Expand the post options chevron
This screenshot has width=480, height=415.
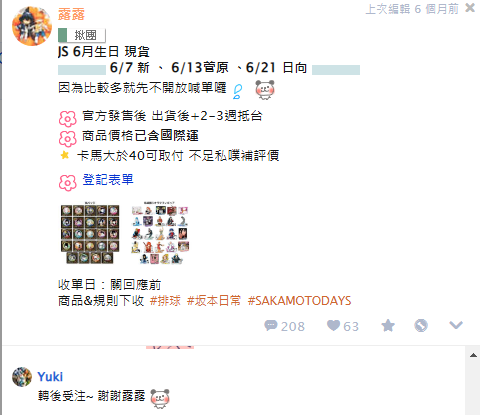pos(456,325)
